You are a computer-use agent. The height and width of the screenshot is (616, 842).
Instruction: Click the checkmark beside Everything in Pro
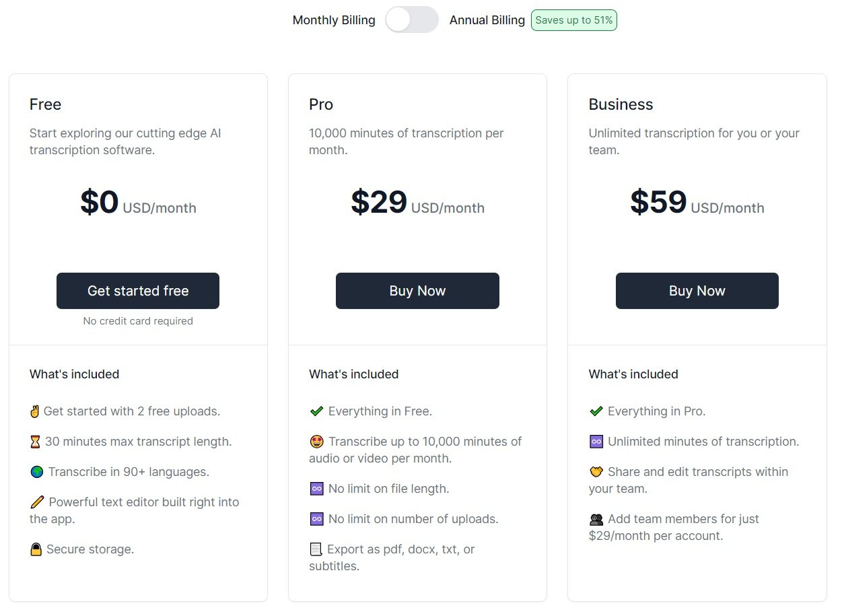(x=596, y=411)
